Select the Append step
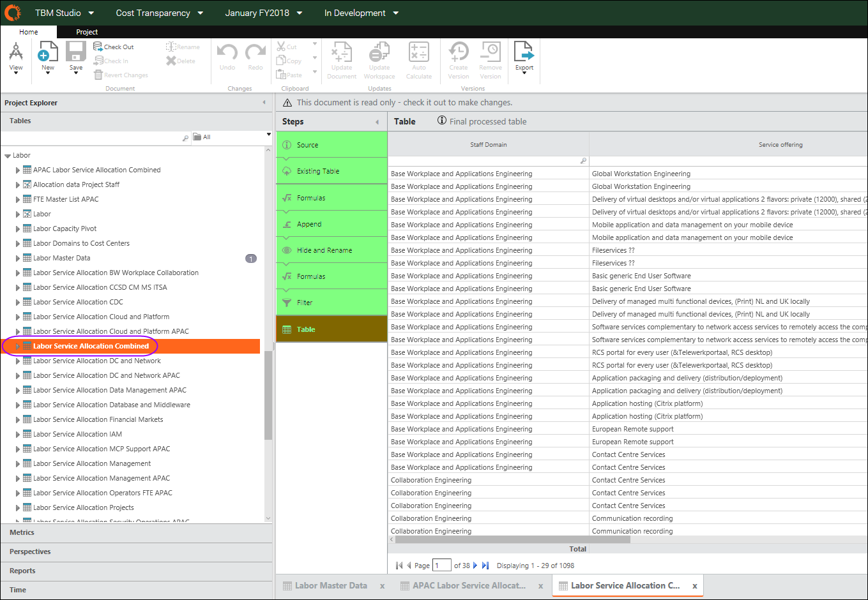This screenshot has width=868, height=600. click(331, 224)
